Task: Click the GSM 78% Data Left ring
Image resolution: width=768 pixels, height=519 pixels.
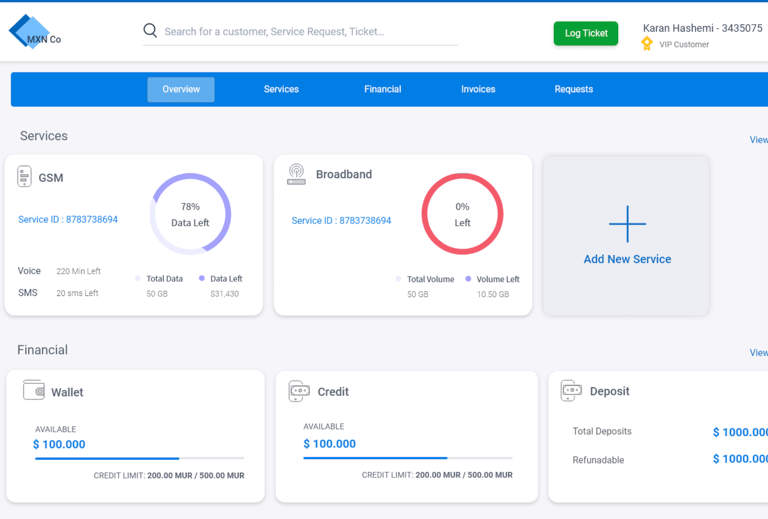Action: pyautogui.click(x=190, y=214)
